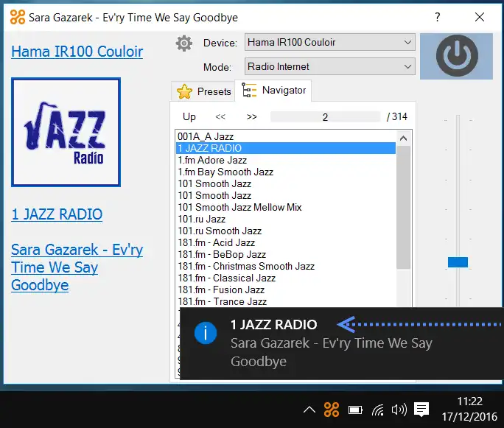Click the station list scrollbar thumb

(x=403, y=207)
